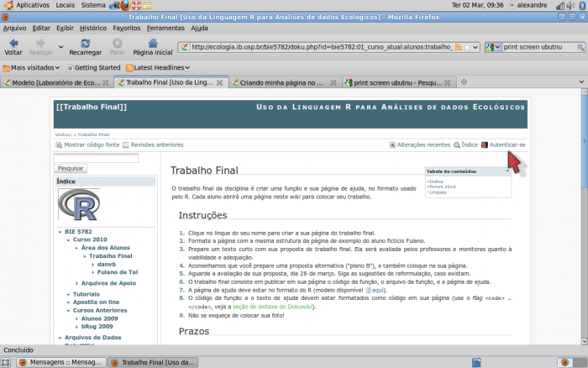This screenshot has height=368, width=588.
Task: Switch to Mensagens taskbar window
Action: [61, 362]
